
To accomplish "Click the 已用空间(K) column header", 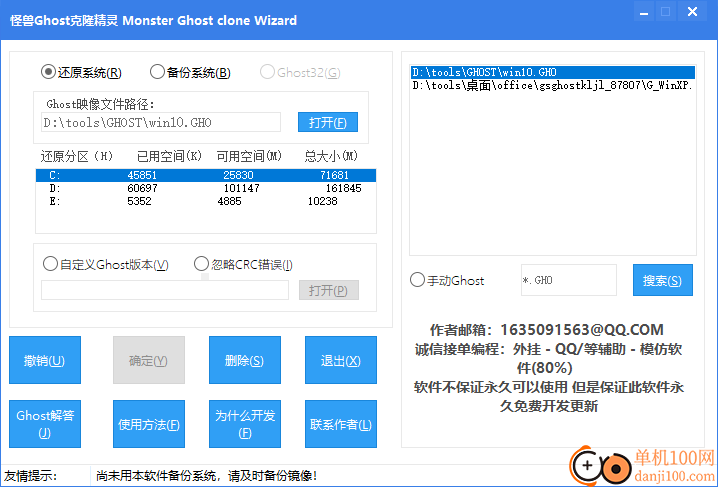I will pyautogui.click(x=169, y=157).
